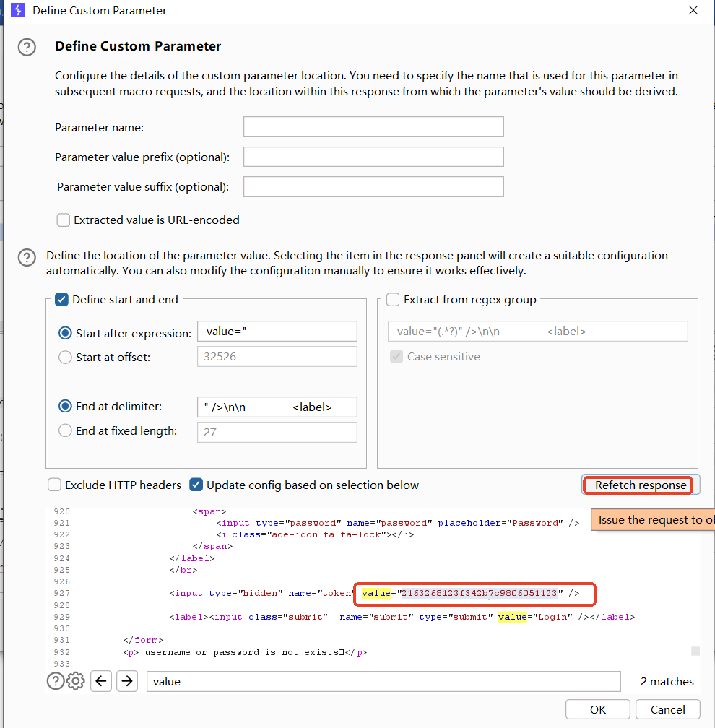Screen dimensions: 715x728
Task: Confirm with the OK button
Action: tap(597, 709)
